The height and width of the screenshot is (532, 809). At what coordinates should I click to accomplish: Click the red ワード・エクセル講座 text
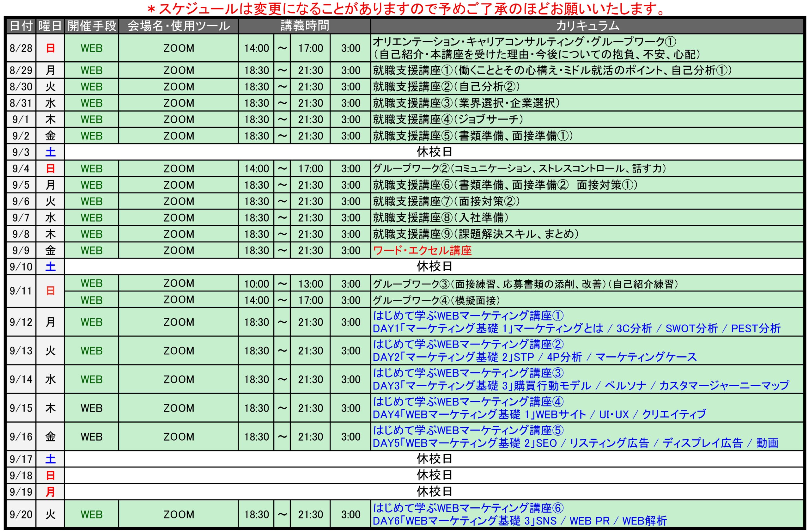(x=422, y=250)
